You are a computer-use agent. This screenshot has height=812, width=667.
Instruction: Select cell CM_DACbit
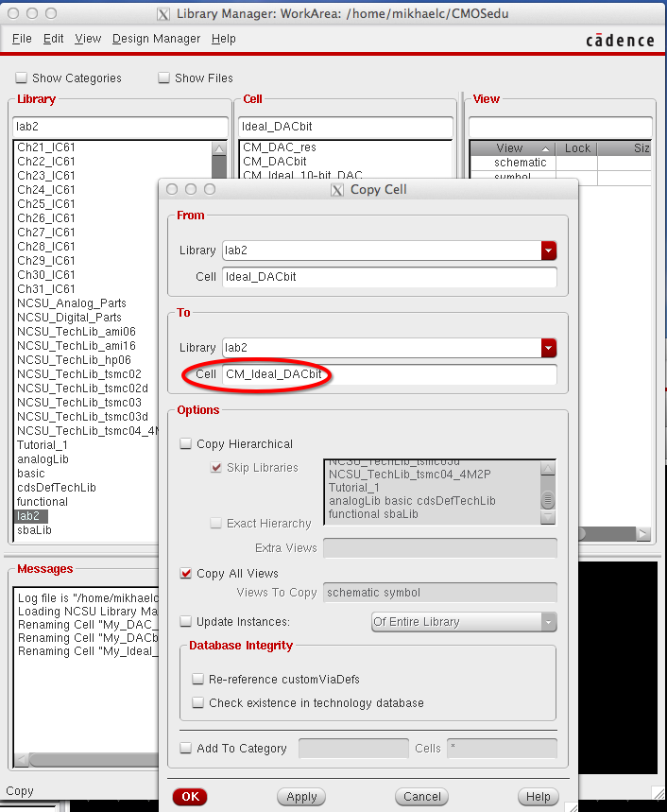tap(275, 162)
